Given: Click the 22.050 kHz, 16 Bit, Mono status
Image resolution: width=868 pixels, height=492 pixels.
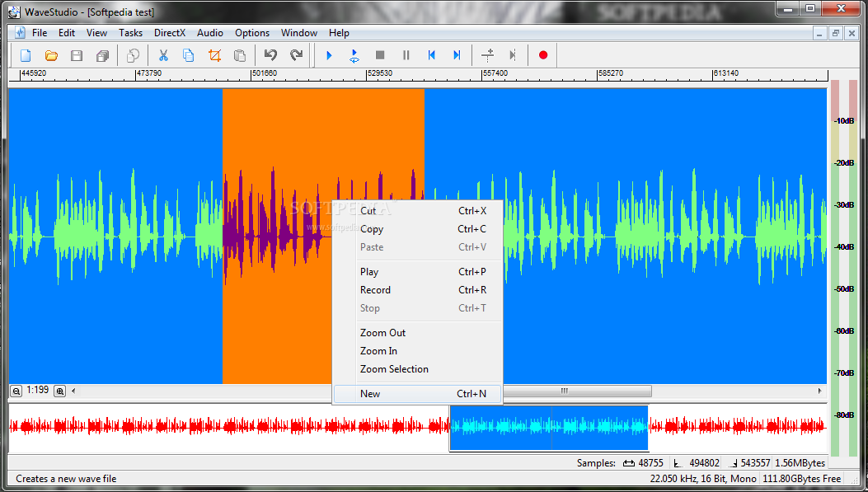Looking at the screenshot, I should click(703, 479).
